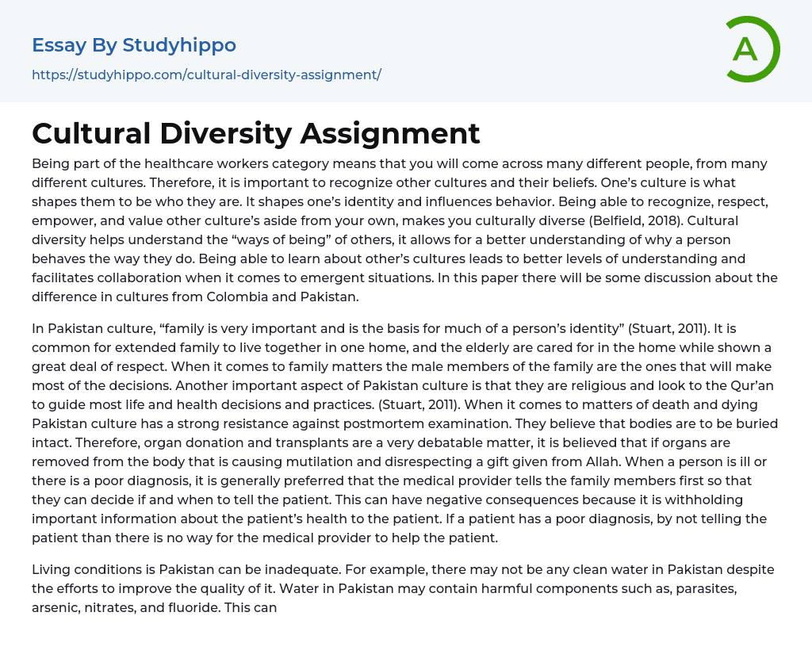Select the "Cultural Diversity Assignment" title

pos(255,133)
